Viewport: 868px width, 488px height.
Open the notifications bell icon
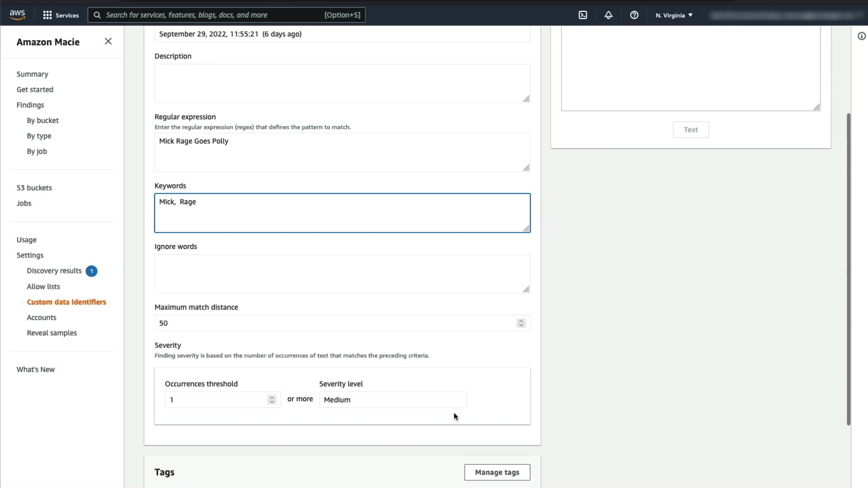point(609,15)
